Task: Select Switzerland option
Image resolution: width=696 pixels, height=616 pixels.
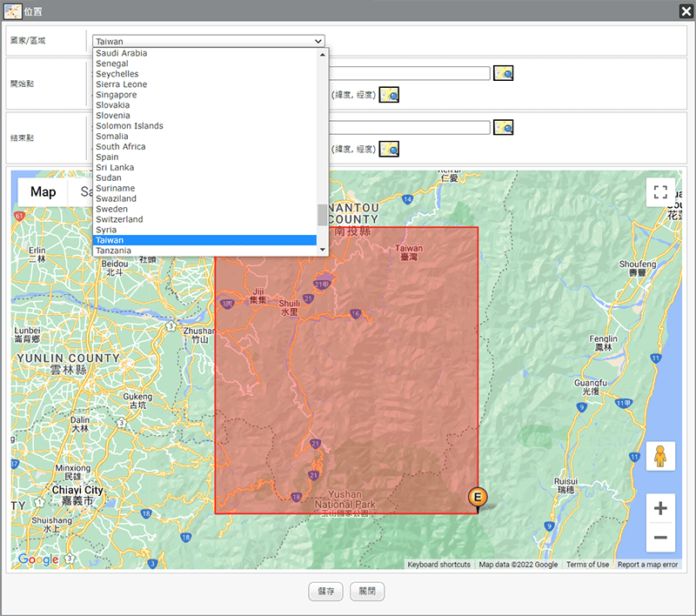Action: pos(205,219)
